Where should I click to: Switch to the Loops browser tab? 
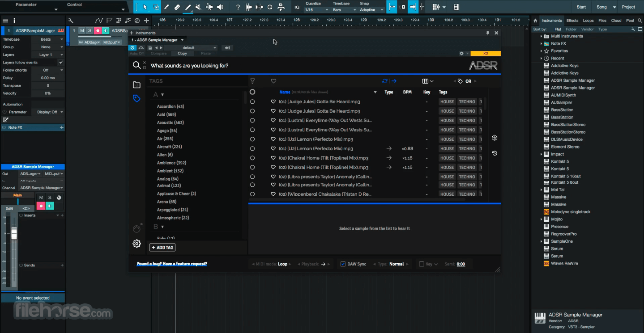[589, 21]
